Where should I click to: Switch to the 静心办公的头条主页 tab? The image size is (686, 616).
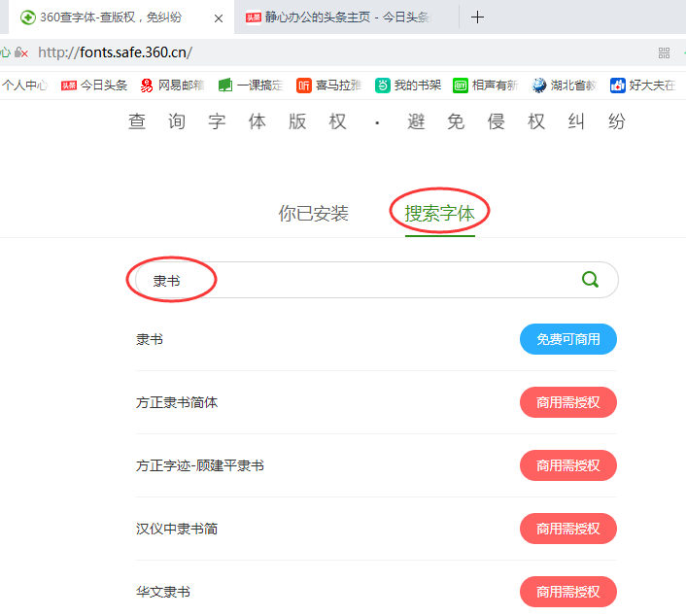coord(347,17)
